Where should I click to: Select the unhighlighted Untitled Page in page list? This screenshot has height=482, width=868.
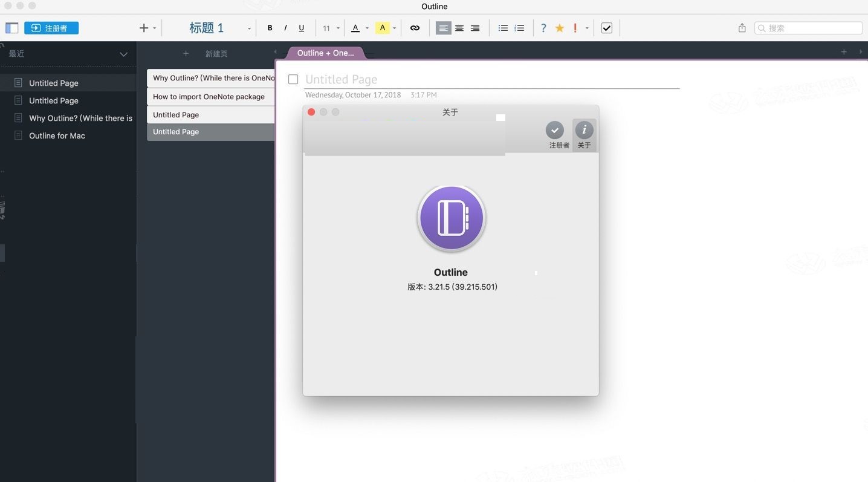(210, 115)
